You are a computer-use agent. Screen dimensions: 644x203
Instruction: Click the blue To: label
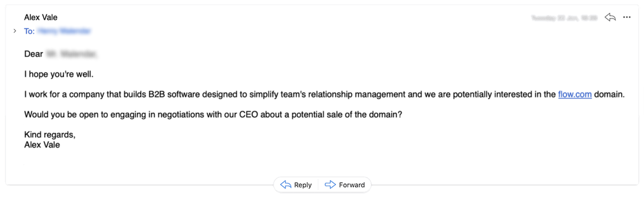pos(29,31)
